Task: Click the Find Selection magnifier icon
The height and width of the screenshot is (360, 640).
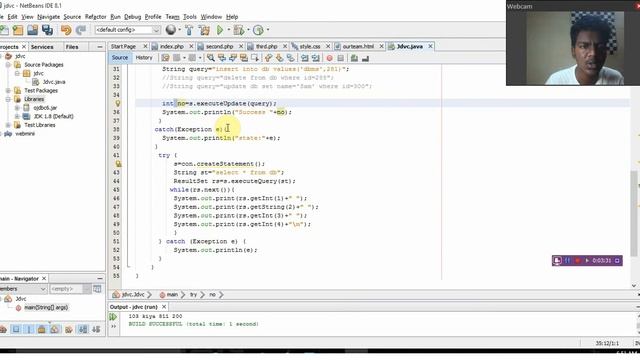Action: tap(211, 58)
